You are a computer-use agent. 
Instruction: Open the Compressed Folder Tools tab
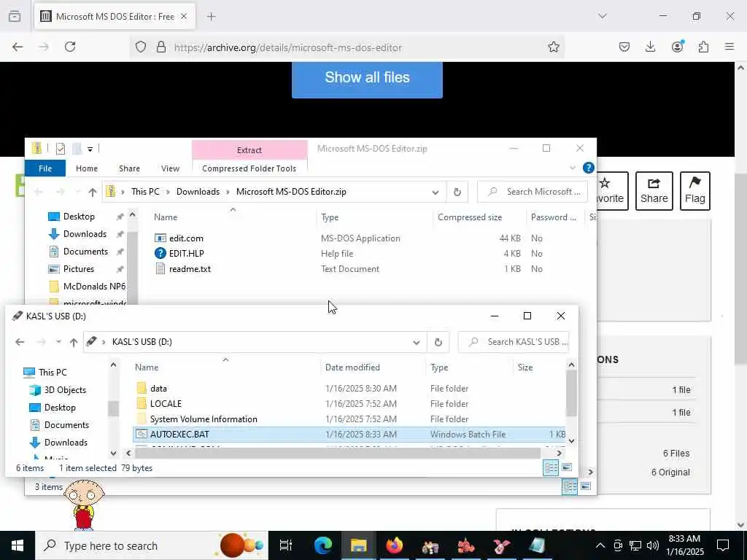point(249,168)
